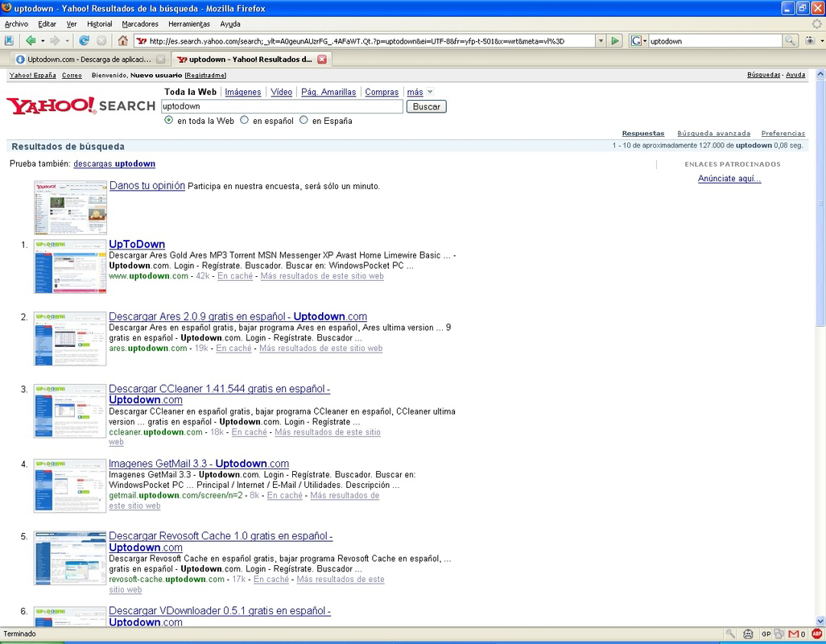Click the Revosoft Cache result thumbnail
Image resolution: width=826 pixels, height=644 pixels.
(x=70, y=558)
